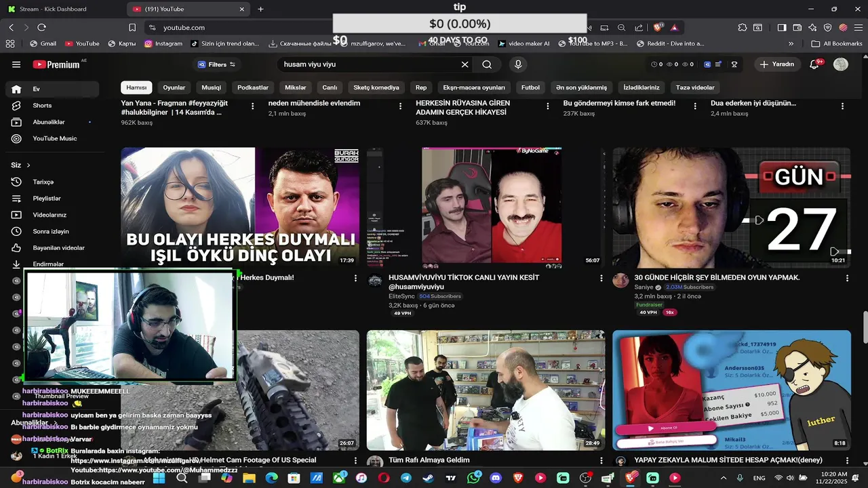
Task: Open the browser main menu icon
Action: [x=858, y=27]
